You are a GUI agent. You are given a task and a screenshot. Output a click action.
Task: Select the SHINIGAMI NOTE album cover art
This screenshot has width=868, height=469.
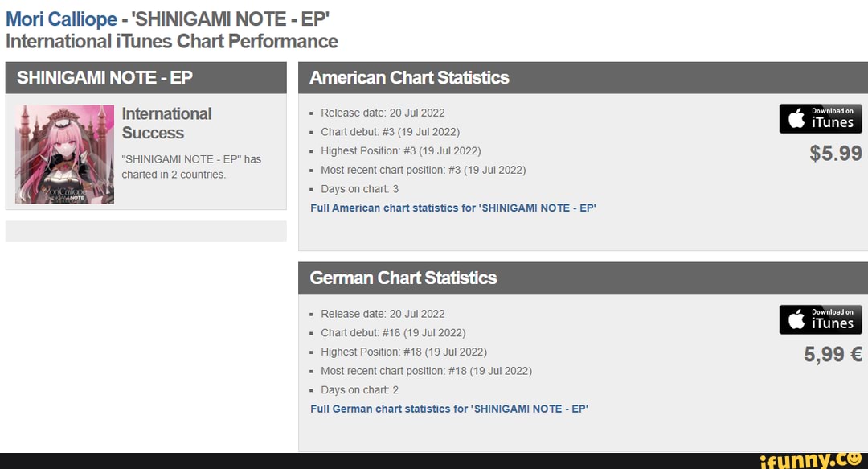click(63, 153)
